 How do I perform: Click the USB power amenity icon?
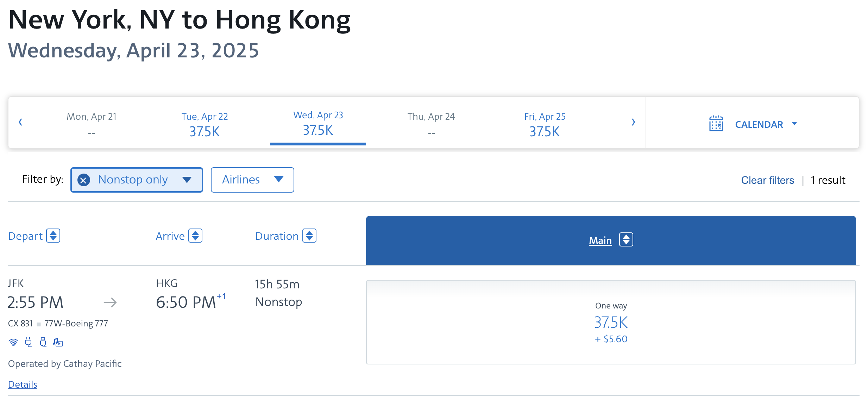[43, 342]
